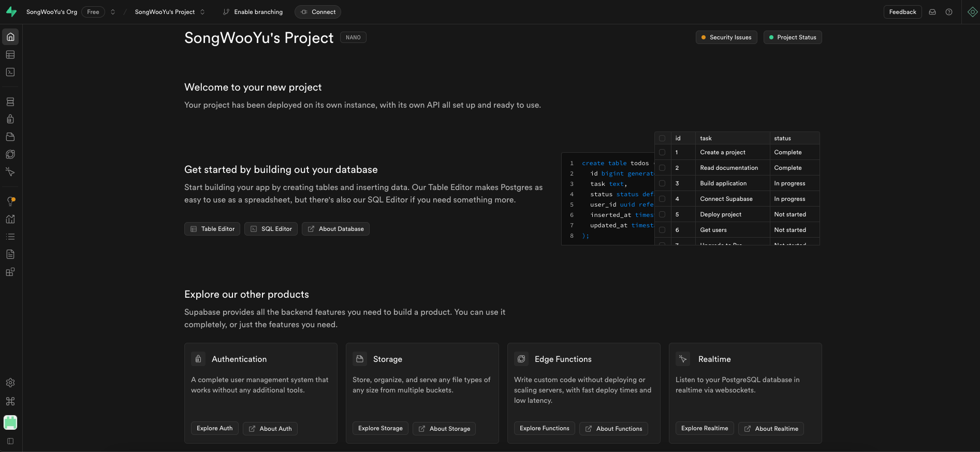This screenshot has width=980, height=452.
Task: Open the About Database link
Action: tap(335, 229)
